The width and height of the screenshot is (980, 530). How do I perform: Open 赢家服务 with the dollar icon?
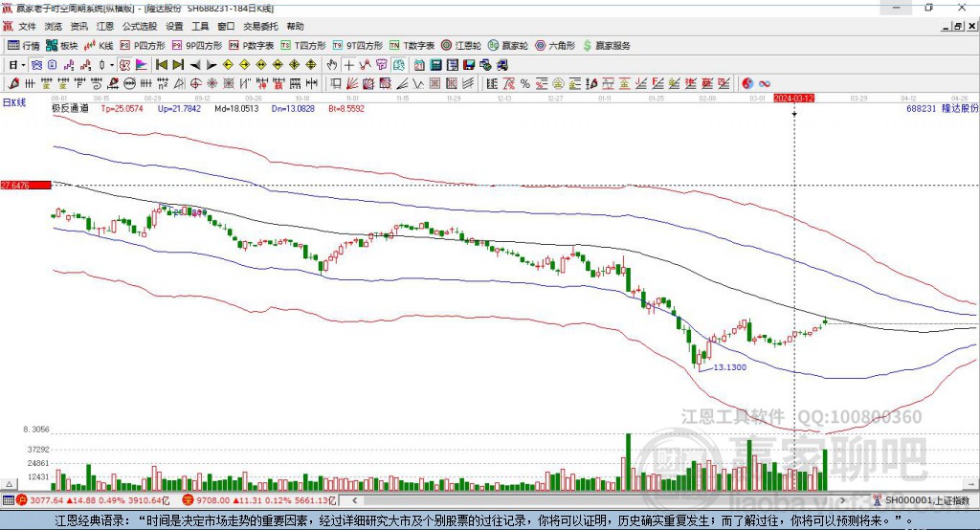click(x=607, y=45)
